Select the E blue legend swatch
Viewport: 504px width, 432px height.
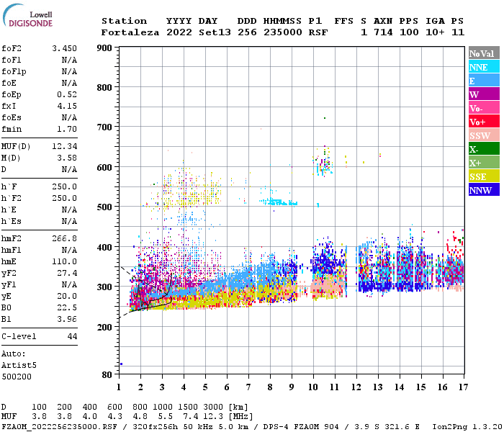tap(484, 81)
